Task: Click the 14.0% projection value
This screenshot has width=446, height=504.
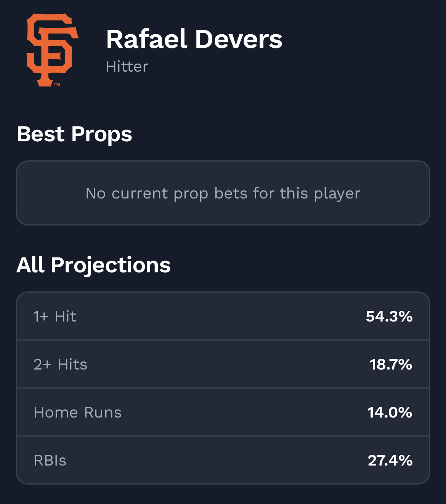Action: click(x=390, y=413)
